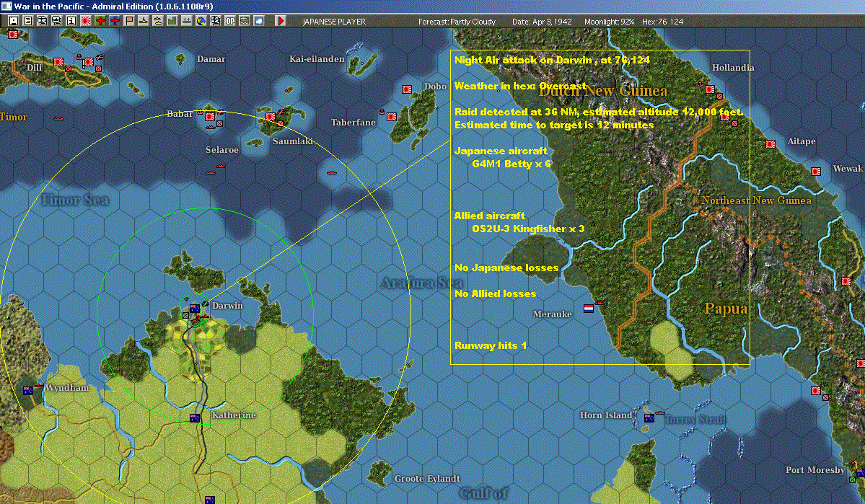Click the 'Weather in hex: Overcast' line
The width and height of the screenshot is (865, 504).
(x=520, y=86)
